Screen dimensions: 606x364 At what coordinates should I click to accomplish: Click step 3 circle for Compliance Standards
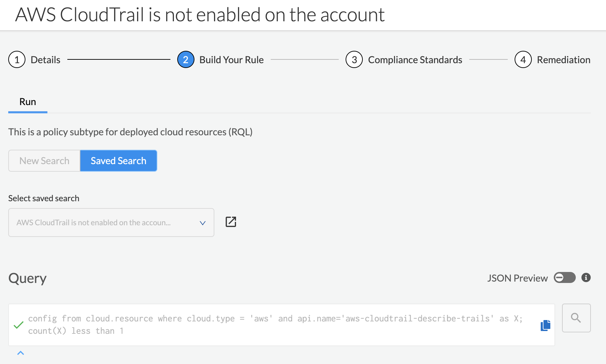click(354, 60)
